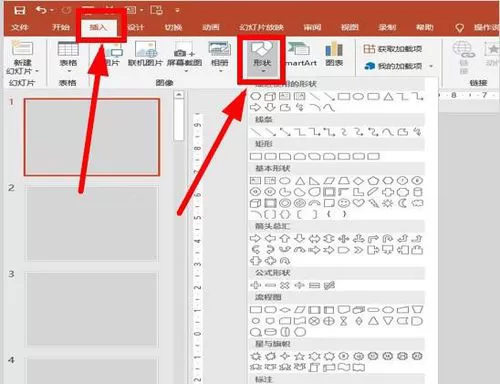Insert the cylinder can shape in 基本形状
Viewport: 500px width, 384px height.
coord(418,192)
